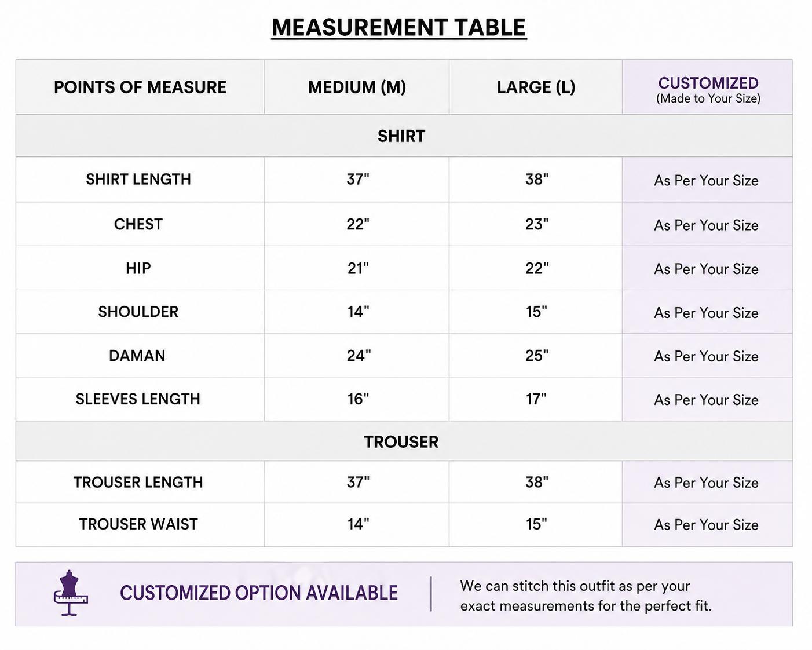Click the stitch outfit exact measurements text
The width and height of the screenshot is (812, 650).
click(x=586, y=596)
